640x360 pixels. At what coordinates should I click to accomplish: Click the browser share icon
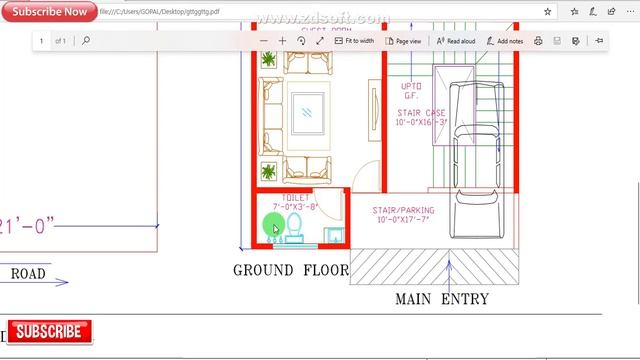(x=611, y=12)
